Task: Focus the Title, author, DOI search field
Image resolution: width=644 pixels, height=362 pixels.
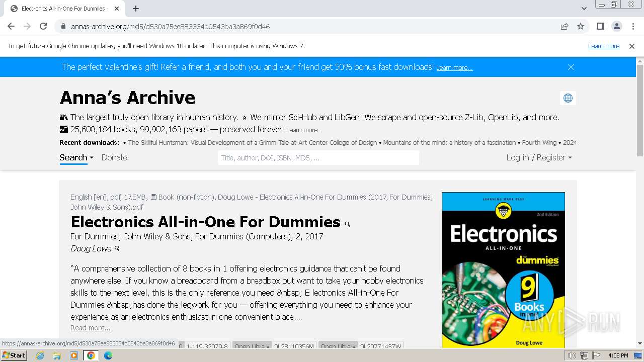Action: point(318,158)
